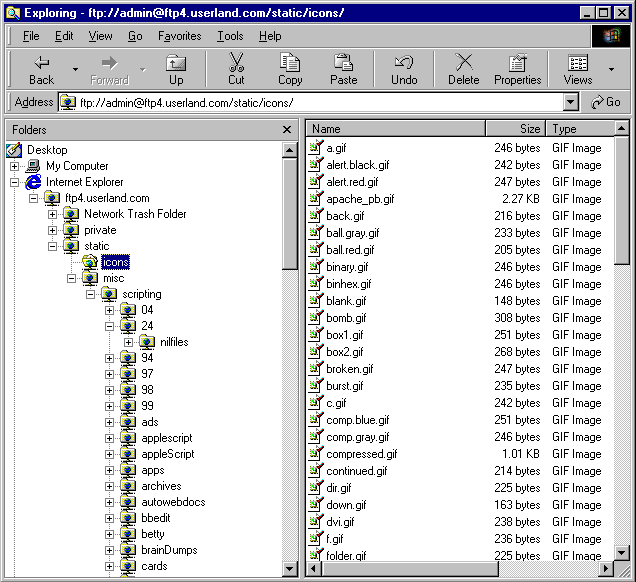Select the apache_pb.gif file
This screenshot has height=582, width=636.
pyautogui.click(x=360, y=199)
